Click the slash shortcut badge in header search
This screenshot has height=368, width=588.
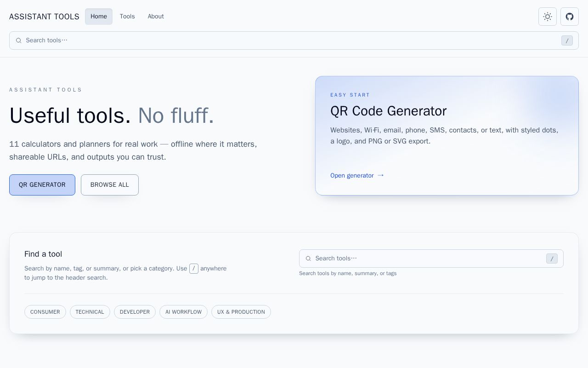(x=567, y=40)
